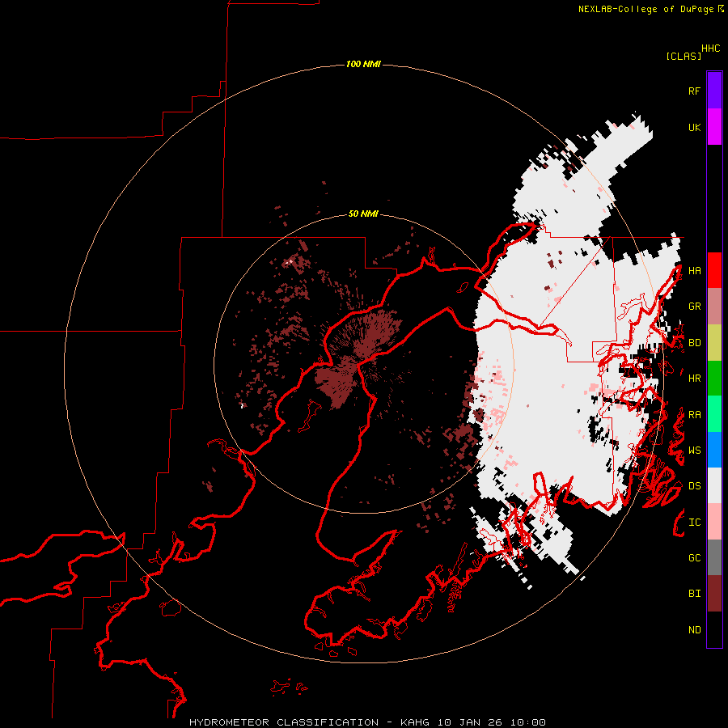
Task: Click the HYDROMETEOR CLASSIFICATION caption text
Action: click(x=284, y=722)
